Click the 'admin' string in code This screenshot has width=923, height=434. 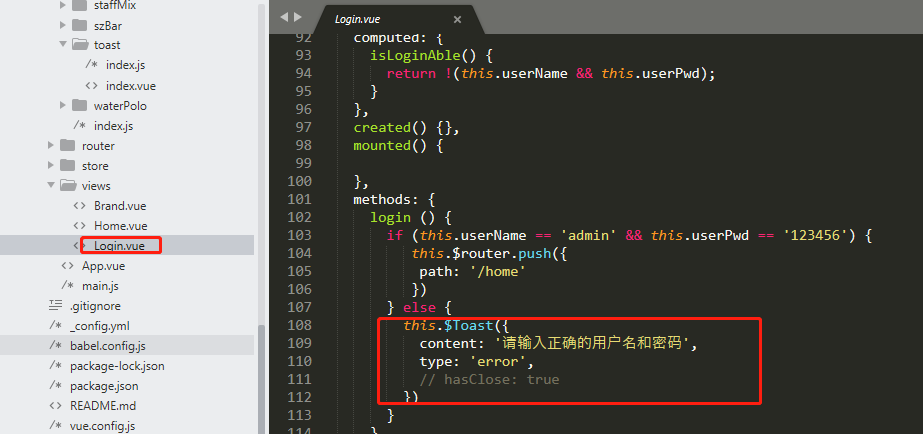(589, 235)
